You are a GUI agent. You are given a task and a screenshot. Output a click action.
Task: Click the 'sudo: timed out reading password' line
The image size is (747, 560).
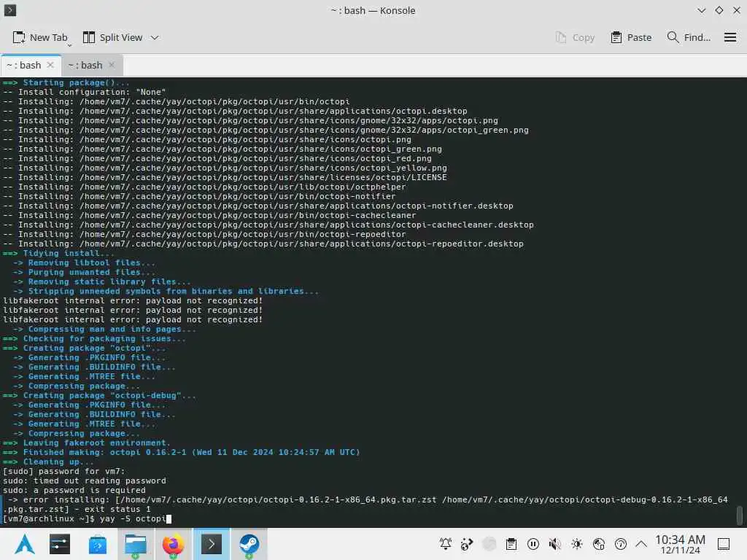85,481
